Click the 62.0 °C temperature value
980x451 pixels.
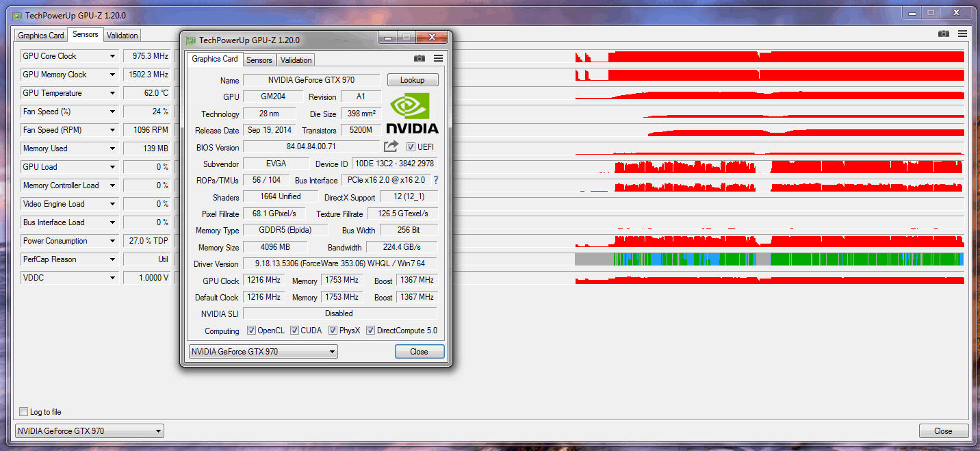click(147, 93)
